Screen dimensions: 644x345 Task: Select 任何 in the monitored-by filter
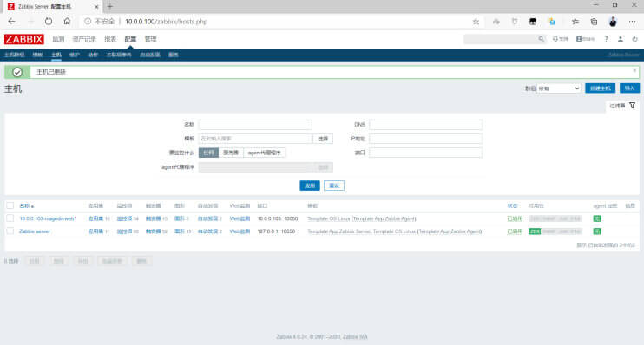click(208, 153)
